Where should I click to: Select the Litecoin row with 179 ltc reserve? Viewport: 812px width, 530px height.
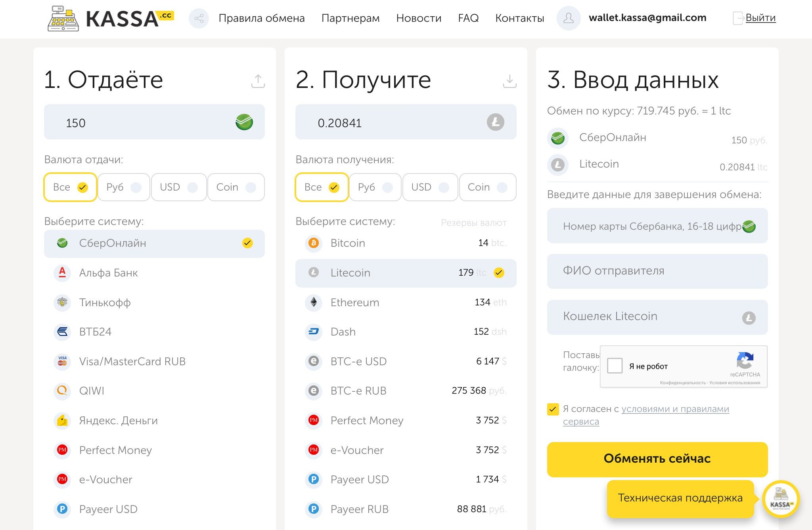click(406, 273)
